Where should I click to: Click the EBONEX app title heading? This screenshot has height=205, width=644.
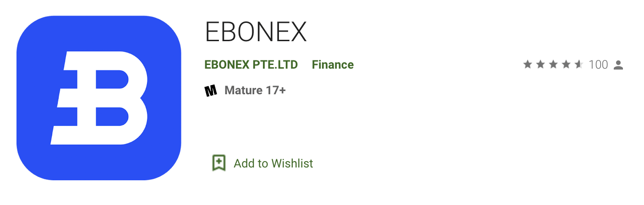tap(256, 32)
